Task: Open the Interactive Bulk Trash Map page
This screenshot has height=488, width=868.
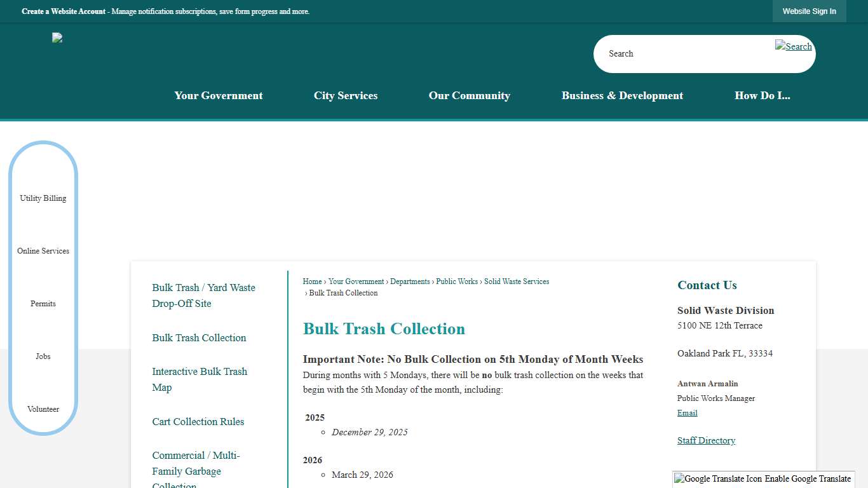Action: (200, 379)
